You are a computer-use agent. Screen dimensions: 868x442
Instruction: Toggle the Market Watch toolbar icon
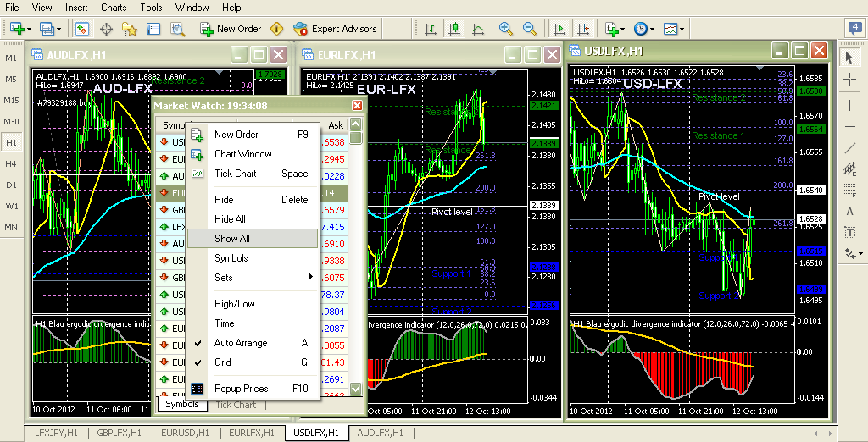tap(81, 29)
